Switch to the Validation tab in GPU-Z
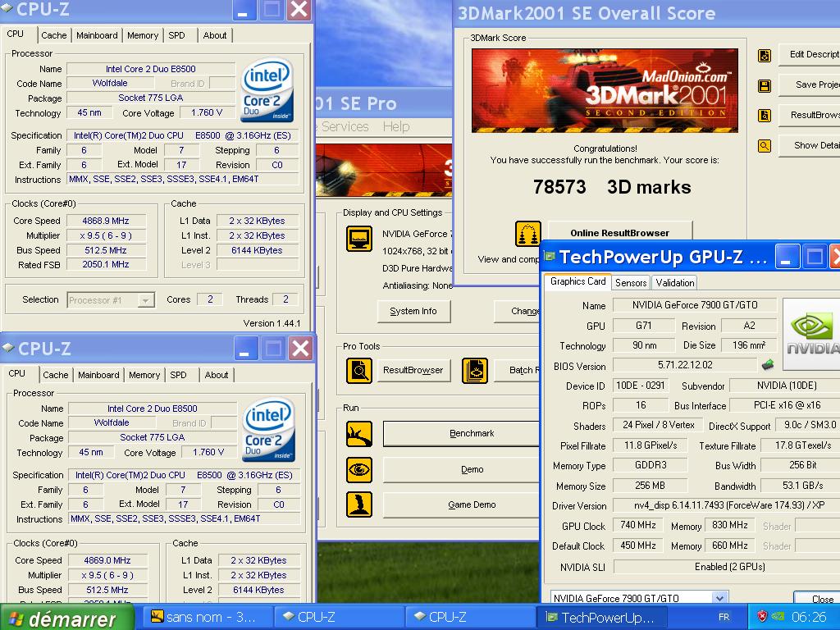 click(674, 283)
